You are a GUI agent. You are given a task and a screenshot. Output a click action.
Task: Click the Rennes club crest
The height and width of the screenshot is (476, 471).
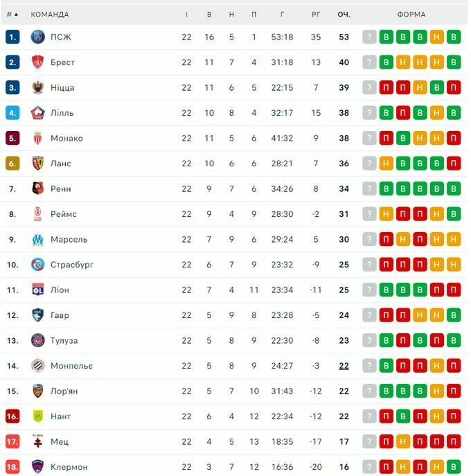(x=38, y=188)
